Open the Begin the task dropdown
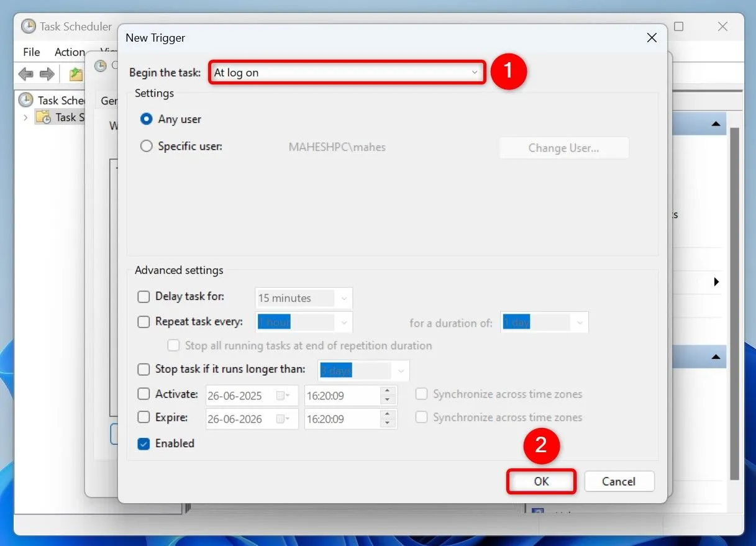Image resolution: width=756 pixels, height=546 pixels. tap(347, 73)
